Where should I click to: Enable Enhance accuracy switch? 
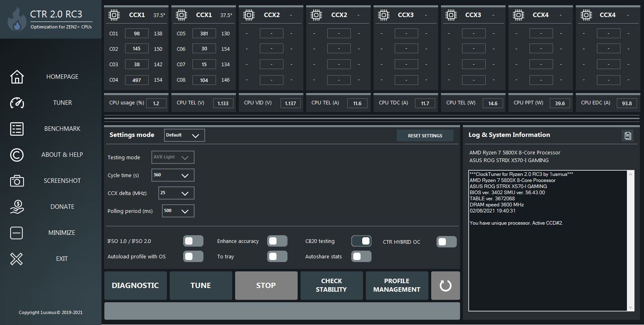point(277,241)
